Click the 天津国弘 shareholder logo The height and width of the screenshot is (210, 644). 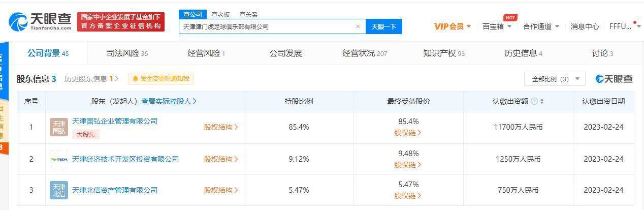(58, 127)
